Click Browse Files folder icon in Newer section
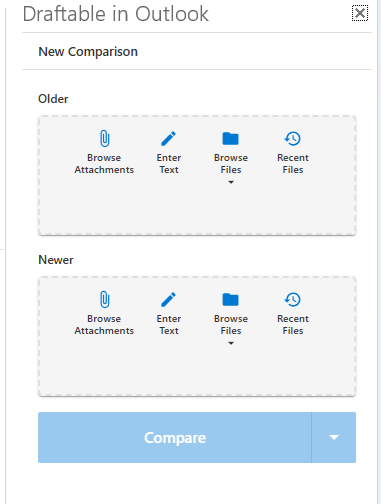The width and height of the screenshot is (381, 504). [231, 300]
